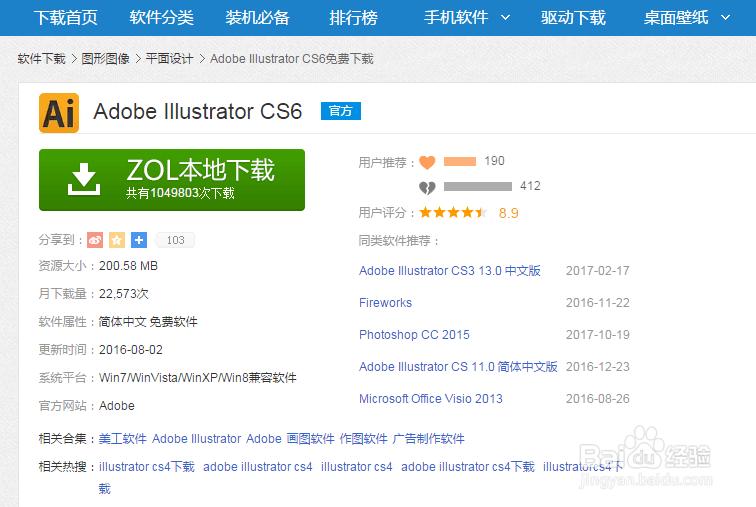Click the Adobe Illustrator Ai app icon

(59, 113)
